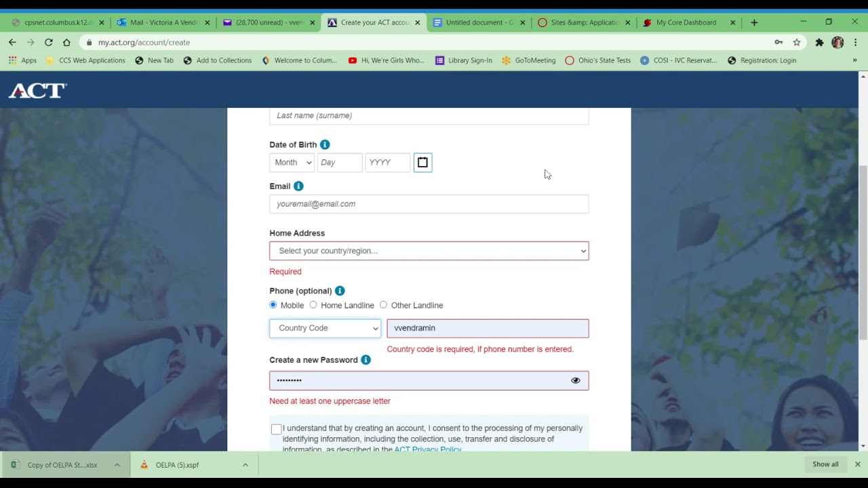This screenshot has height=488, width=868.
Task: Toggle password visibility eye icon
Action: [x=576, y=380]
